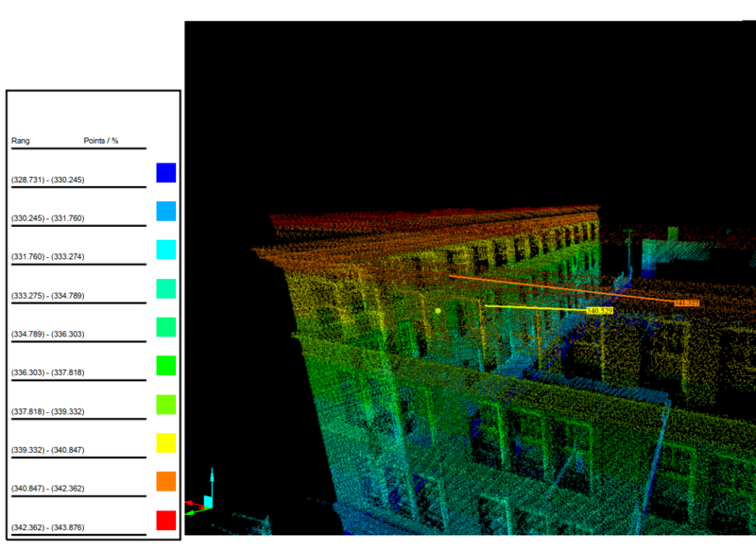Select the yellow point marker on the facade
The height and width of the screenshot is (552, 756).
438,310
